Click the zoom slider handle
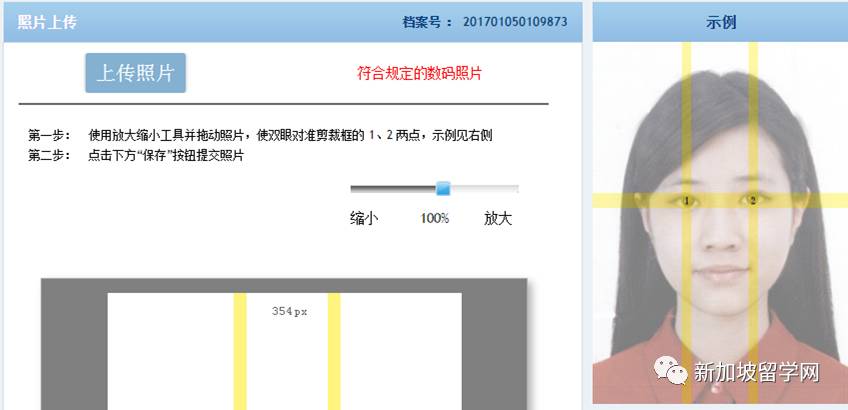The image size is (848, 410). 443,188
